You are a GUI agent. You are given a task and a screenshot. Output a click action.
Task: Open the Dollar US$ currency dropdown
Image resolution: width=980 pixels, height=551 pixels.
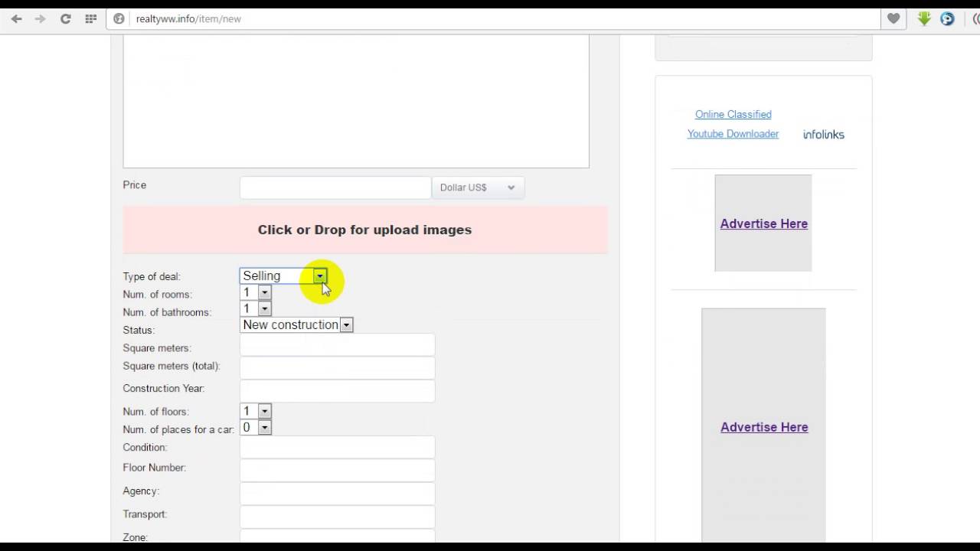[x=478, y=187]
